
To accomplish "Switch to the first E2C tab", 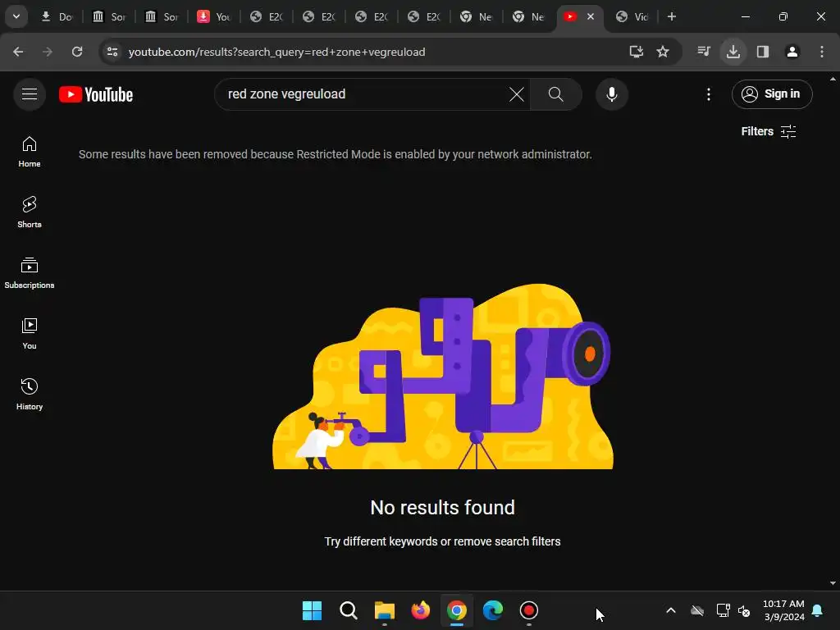I will [267, 16].
